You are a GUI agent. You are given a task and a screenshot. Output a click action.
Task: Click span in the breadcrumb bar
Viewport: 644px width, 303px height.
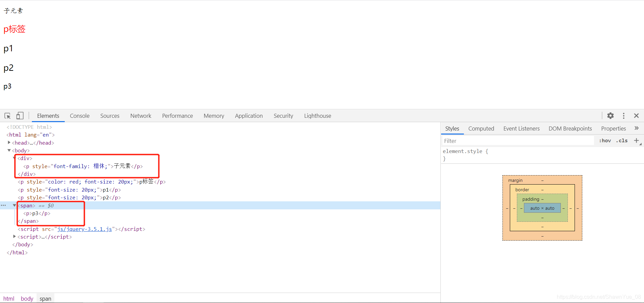(45, 299)
